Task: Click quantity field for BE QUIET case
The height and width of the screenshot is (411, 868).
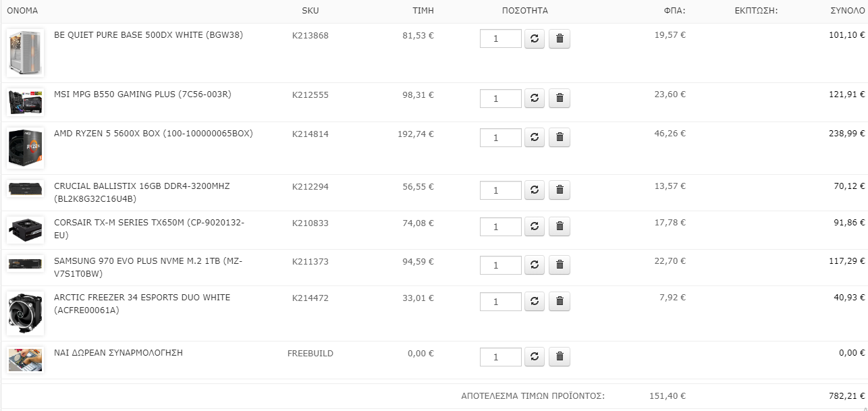Action: (x=501, y=39)
